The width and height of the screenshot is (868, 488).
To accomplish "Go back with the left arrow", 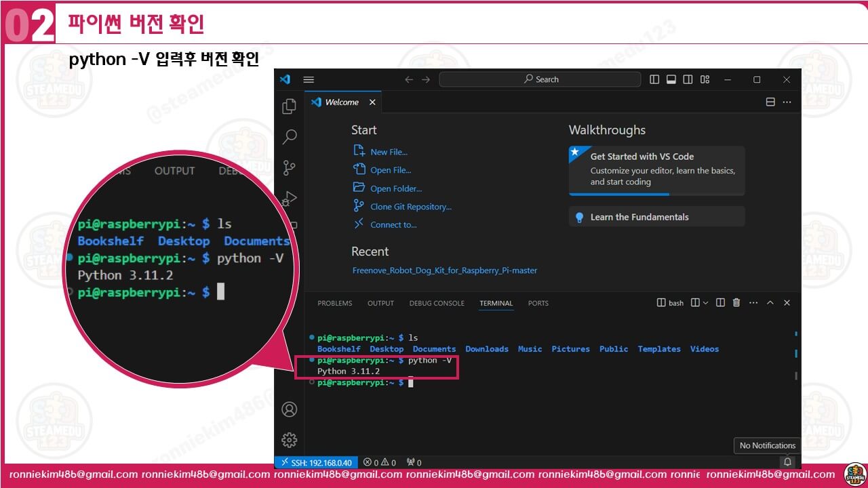I will 409,79.
